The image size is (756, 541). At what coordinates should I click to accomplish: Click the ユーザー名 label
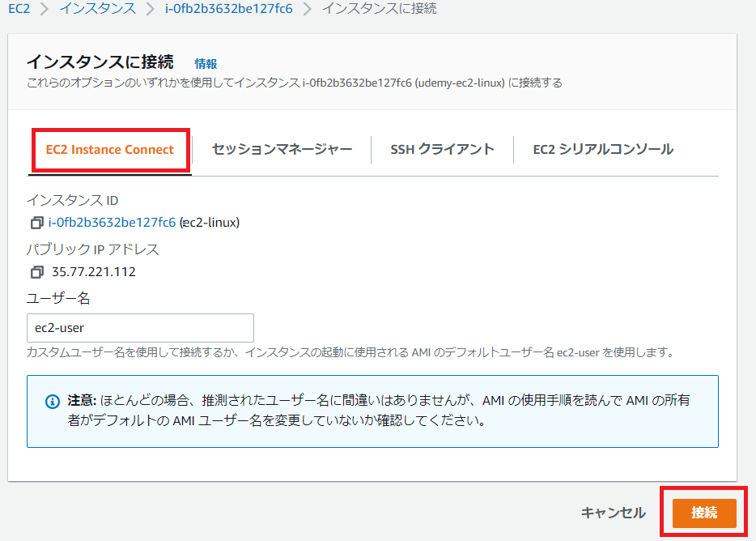[x=58, y=298]
